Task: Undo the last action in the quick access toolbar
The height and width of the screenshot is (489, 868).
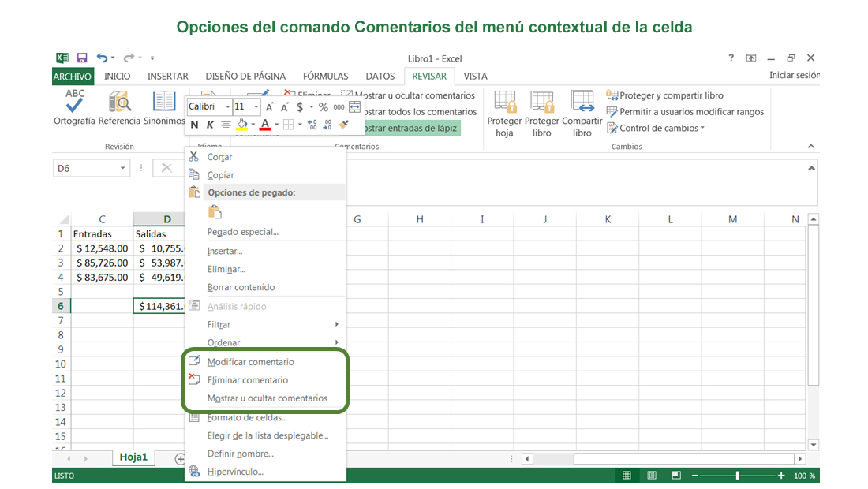Action: pos(102,58)
